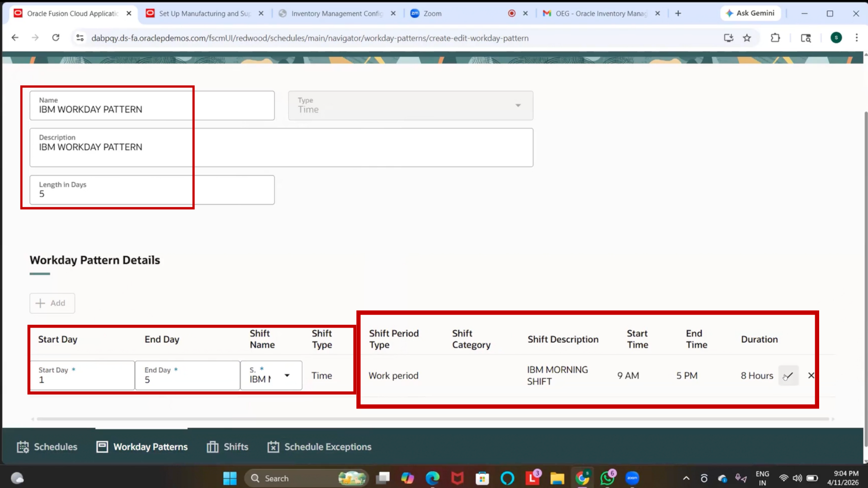Click the install app icon in address bar
868x488 pixels.
(x=728, y=38)
